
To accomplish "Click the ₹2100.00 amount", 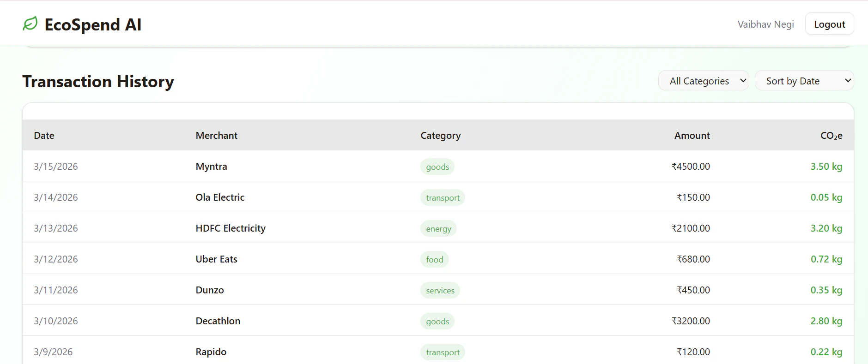I will click(691, 228).
